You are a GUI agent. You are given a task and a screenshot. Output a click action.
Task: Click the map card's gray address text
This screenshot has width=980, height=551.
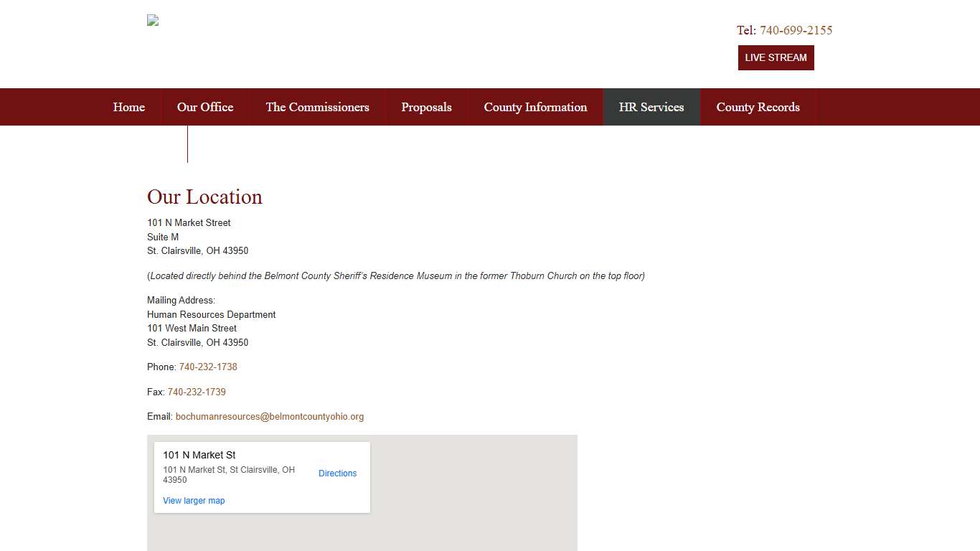tap(228, 474)
